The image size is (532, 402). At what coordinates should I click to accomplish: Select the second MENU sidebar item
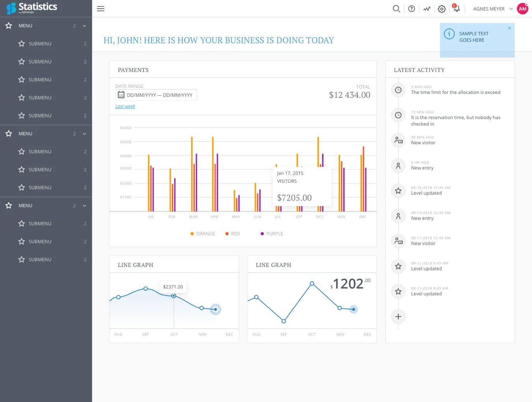click(x=46, y=134)
